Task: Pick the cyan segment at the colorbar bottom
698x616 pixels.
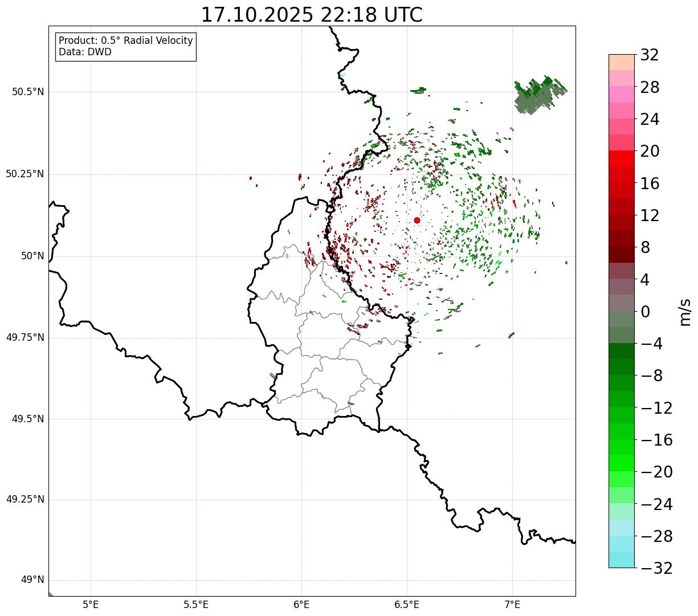Action: [x=621, y=560]
